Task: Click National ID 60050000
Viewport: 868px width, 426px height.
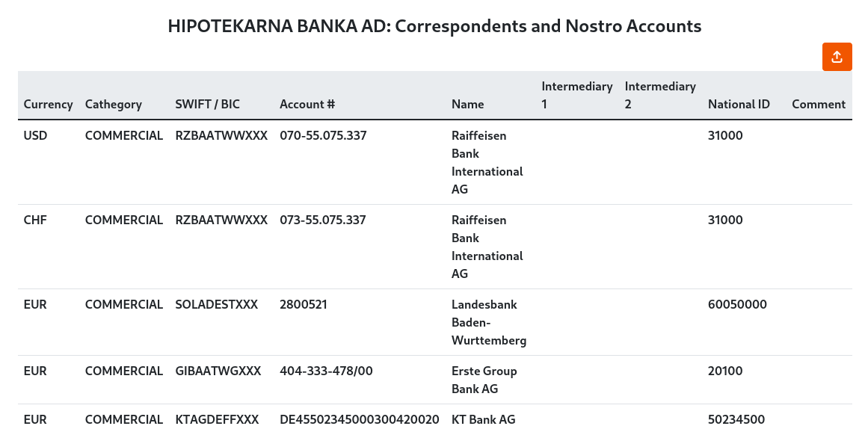Action: (x=737, y=305)
